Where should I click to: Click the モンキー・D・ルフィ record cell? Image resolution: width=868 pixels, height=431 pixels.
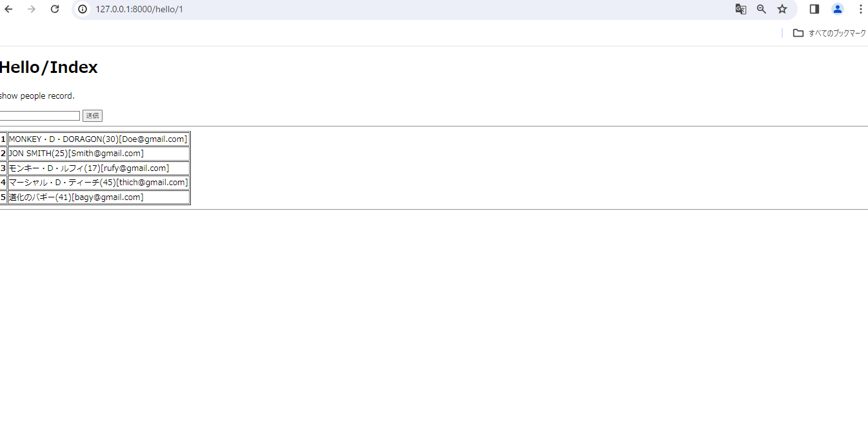(x=89, y=168)
